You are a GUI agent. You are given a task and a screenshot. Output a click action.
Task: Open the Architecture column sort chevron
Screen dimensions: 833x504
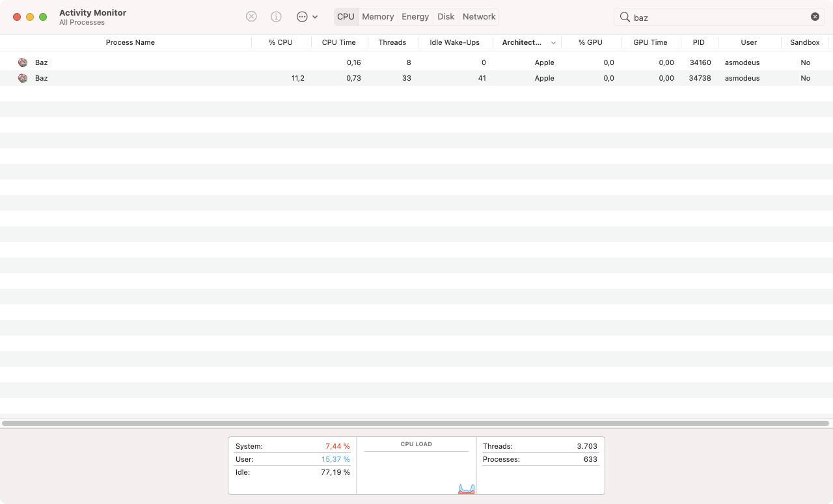point(553,42)
